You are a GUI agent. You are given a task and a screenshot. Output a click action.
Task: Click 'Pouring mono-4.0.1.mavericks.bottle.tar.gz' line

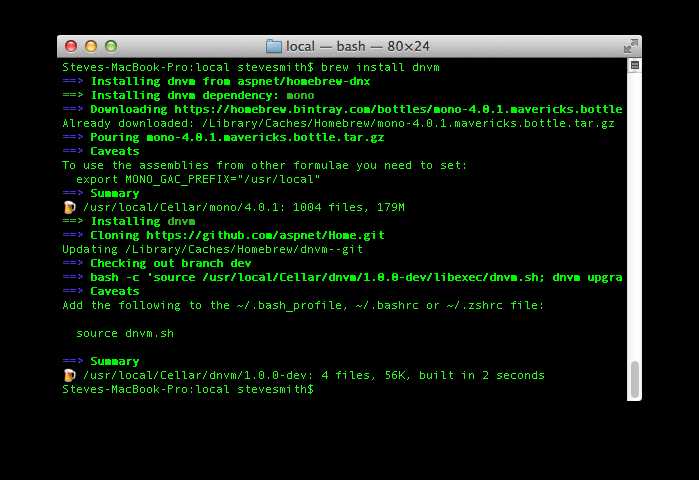tap(223, 137)
